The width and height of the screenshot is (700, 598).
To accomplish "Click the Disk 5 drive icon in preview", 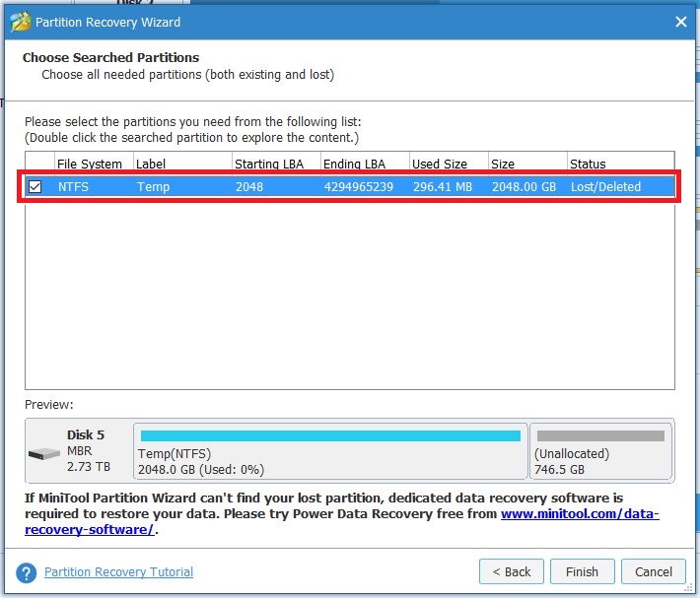I will 43,453.
